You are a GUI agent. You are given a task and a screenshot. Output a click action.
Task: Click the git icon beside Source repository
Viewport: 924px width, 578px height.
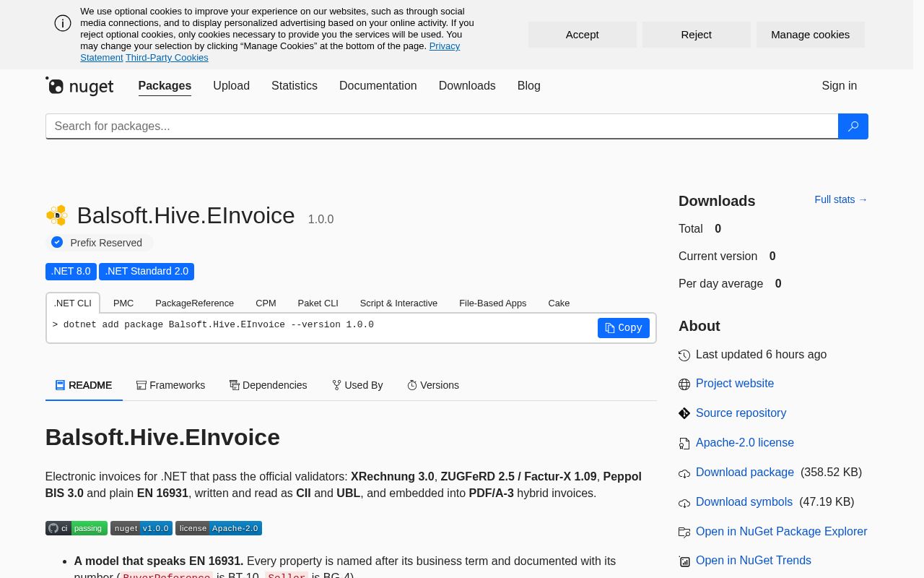(684, 413)
